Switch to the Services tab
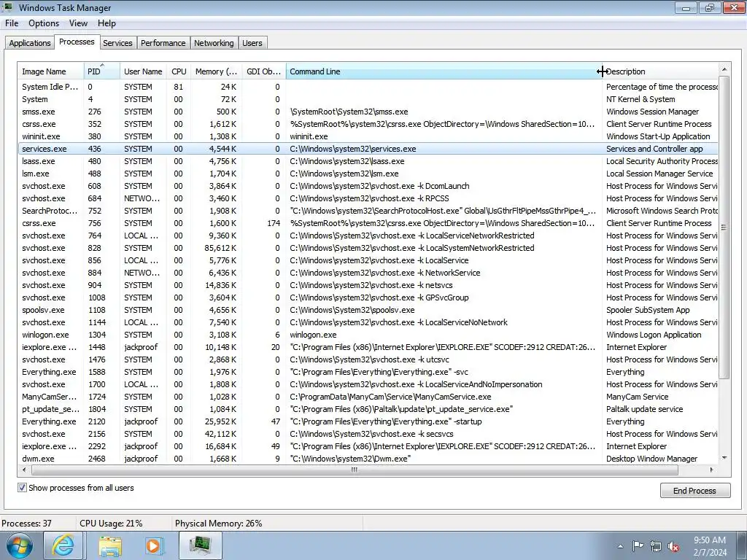The width and height of the screenshot is (747, 560). 117,43
